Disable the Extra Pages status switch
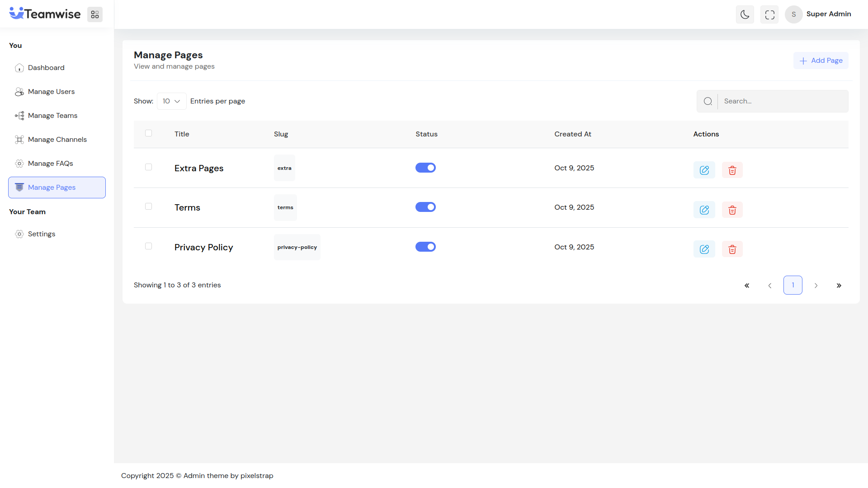 click(425, 168)
